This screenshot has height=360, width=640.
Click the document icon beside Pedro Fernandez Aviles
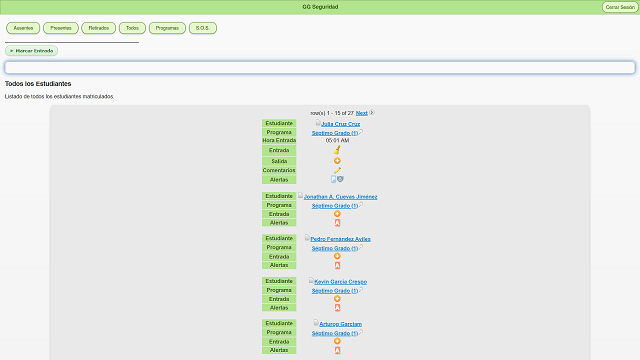point(307,238)
